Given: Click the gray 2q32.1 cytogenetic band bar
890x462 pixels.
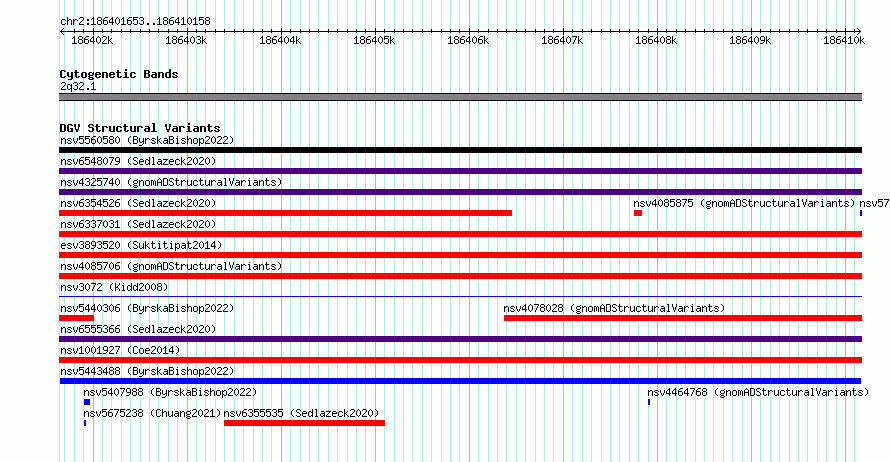Looking at the screenshot, I should coord(460,97).
